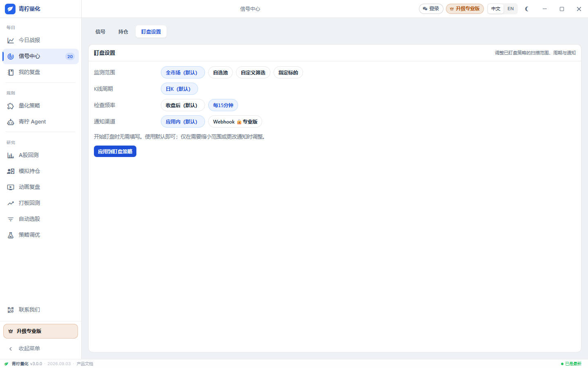The image size is (588, 368).
Task: Click the 青柠 Agent robot icon
Action: click(11, 122)
